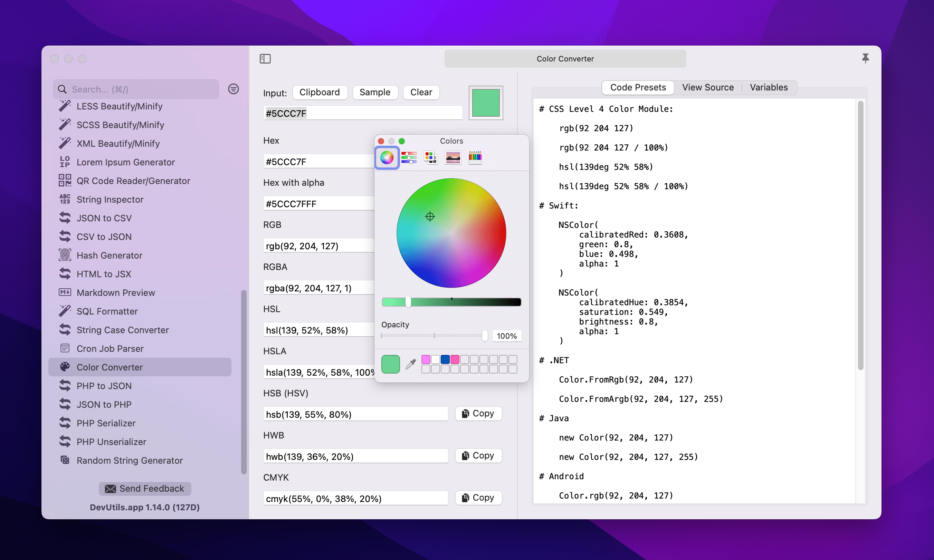Screen dimensions: 934x560
Task: Click the CMYK value field
Action: click(356, 499)
